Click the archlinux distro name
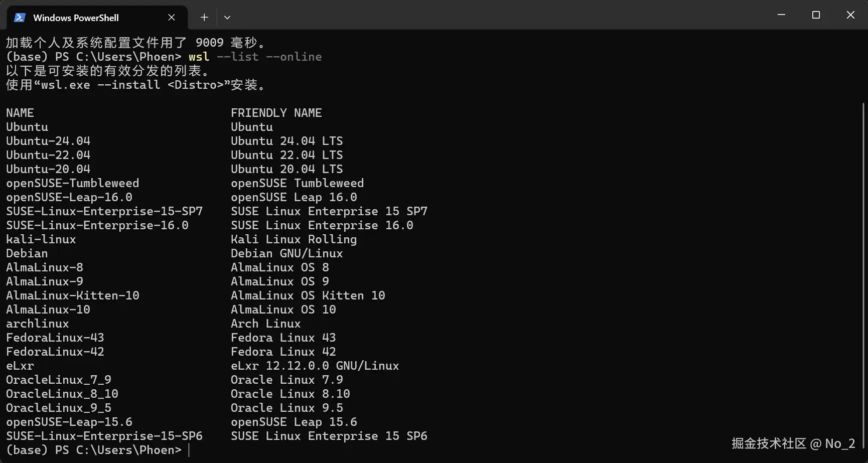This screenshot has width=868, height=463. pos(38,324)
